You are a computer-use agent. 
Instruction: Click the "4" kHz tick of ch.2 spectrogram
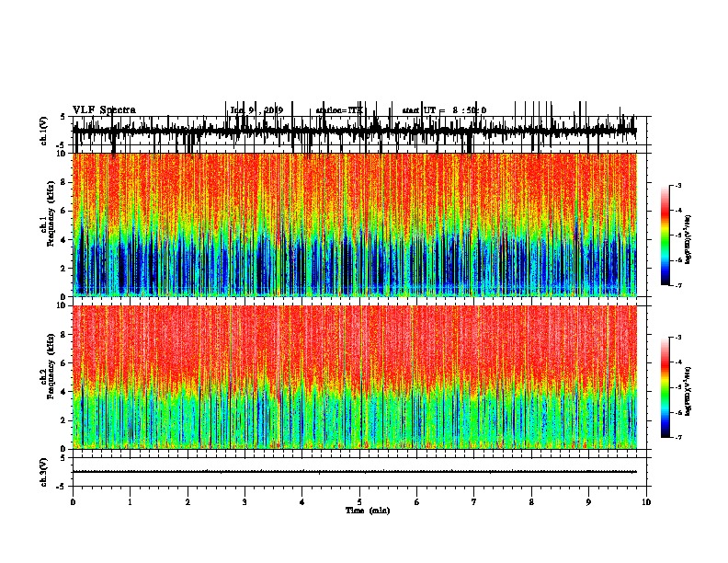64,392
